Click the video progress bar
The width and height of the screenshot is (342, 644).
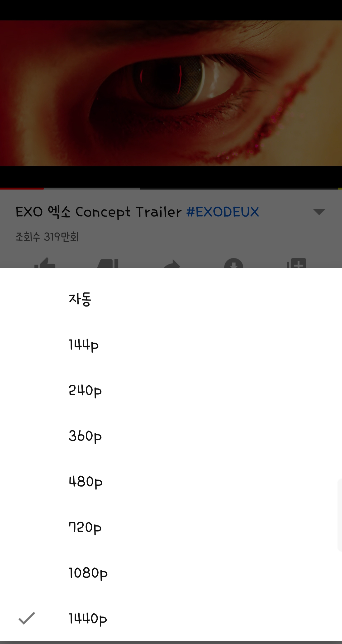pyautogui.click(x=171, y=189)
